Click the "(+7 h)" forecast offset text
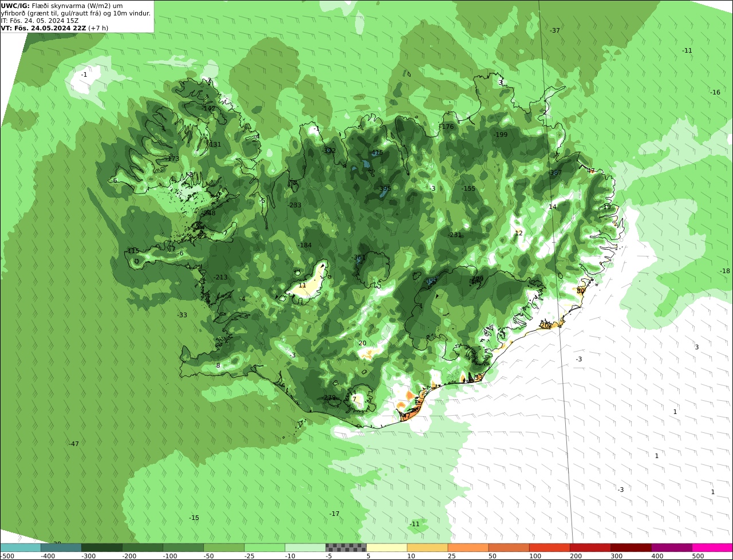 point(98,28)
